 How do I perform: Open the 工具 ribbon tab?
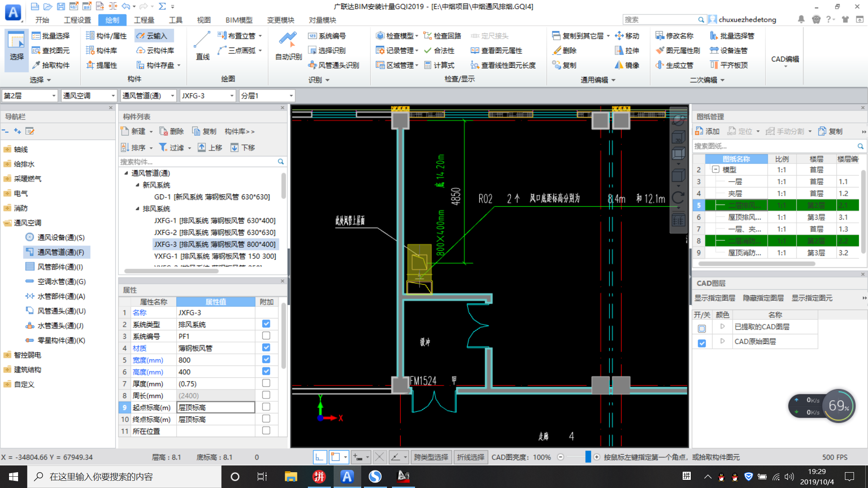(175, 20)
